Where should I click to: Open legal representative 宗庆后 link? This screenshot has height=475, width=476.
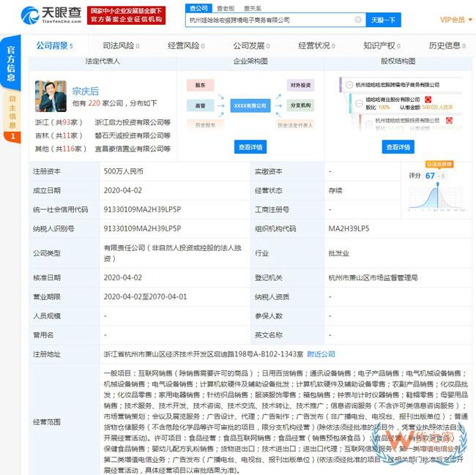[x=85, y=91]
